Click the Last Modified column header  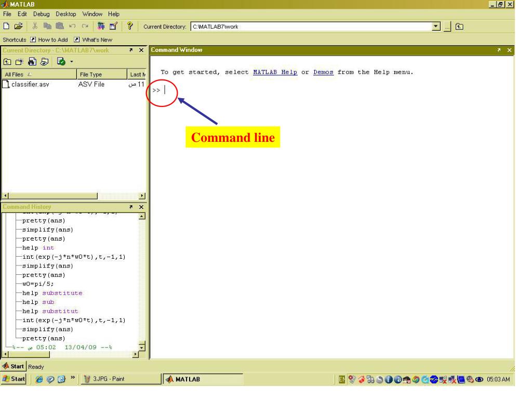tap(137, 74)
